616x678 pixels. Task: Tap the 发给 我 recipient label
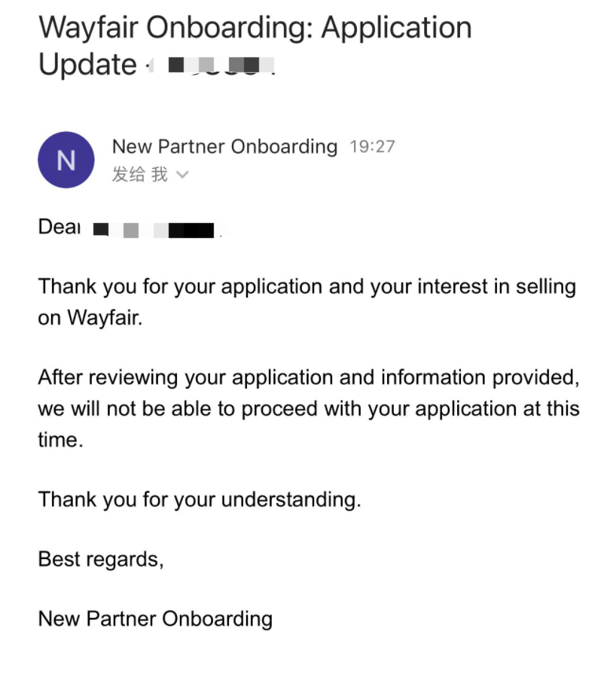139,176
